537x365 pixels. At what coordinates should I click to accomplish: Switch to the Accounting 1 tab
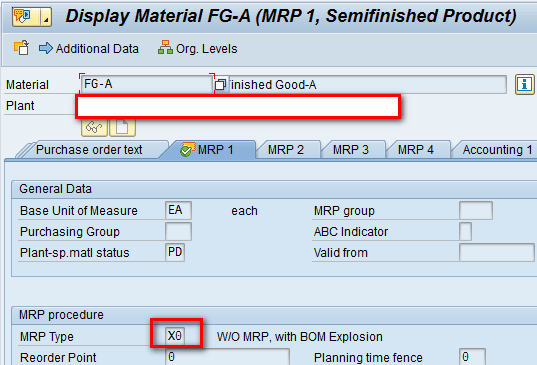(x=495, y=150)
